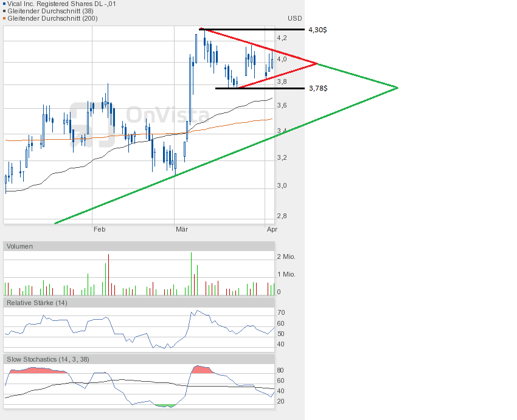This screenshot has width=517, height=420.
Task: Click the 2,8 price axis value
Action: pos(282,216)
